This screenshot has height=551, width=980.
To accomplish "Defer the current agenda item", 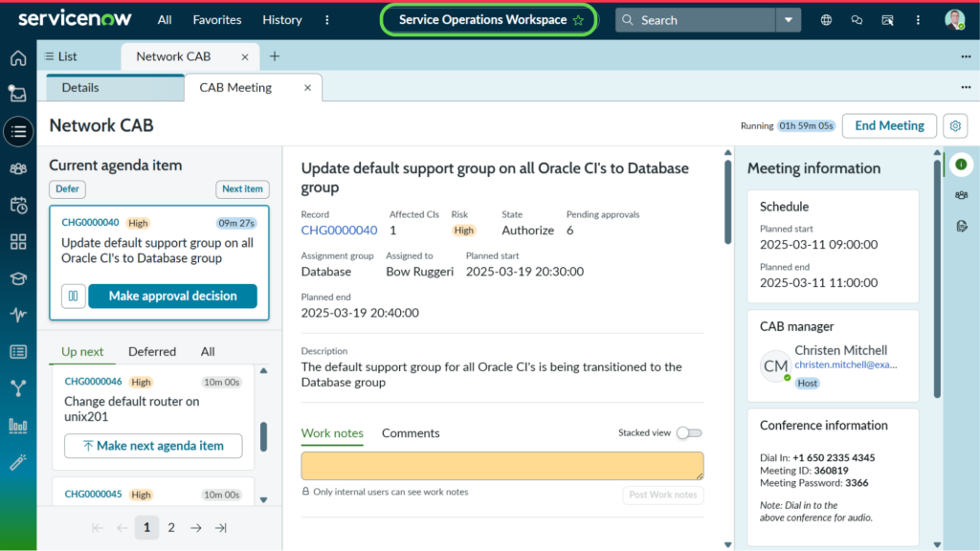I will (x=68, y=188).
